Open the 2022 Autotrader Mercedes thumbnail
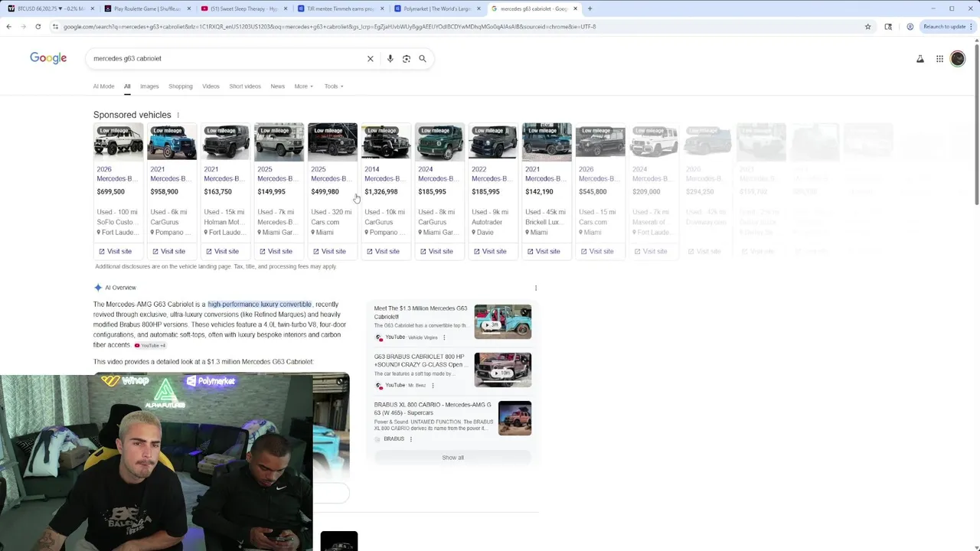 click(493, 142)
